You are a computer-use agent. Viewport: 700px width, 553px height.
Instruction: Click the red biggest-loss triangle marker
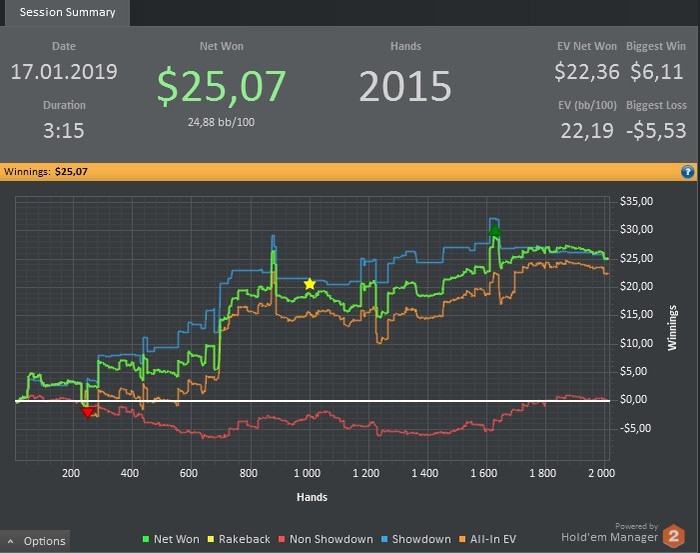coord(88,412)
